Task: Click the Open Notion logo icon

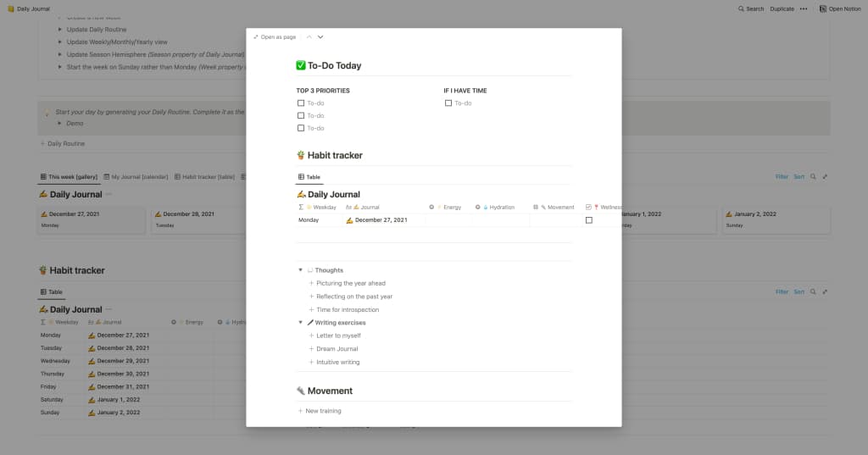Action: pos(822,8)
